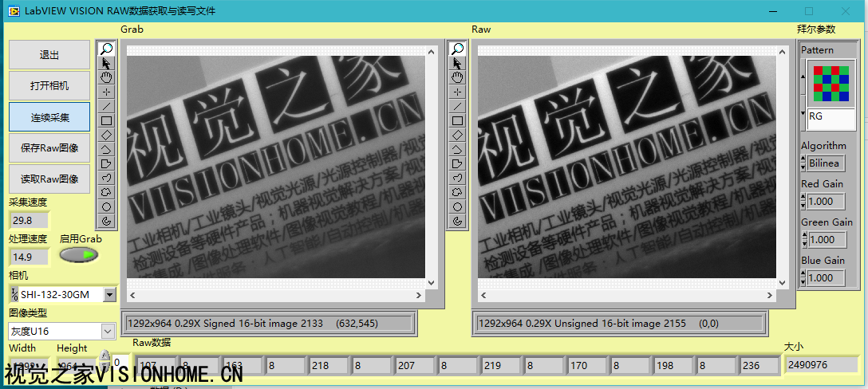This screenshot has width=868, height=389.
Task: Select the Pan hand tool in Grab palette
Action: 106,77
